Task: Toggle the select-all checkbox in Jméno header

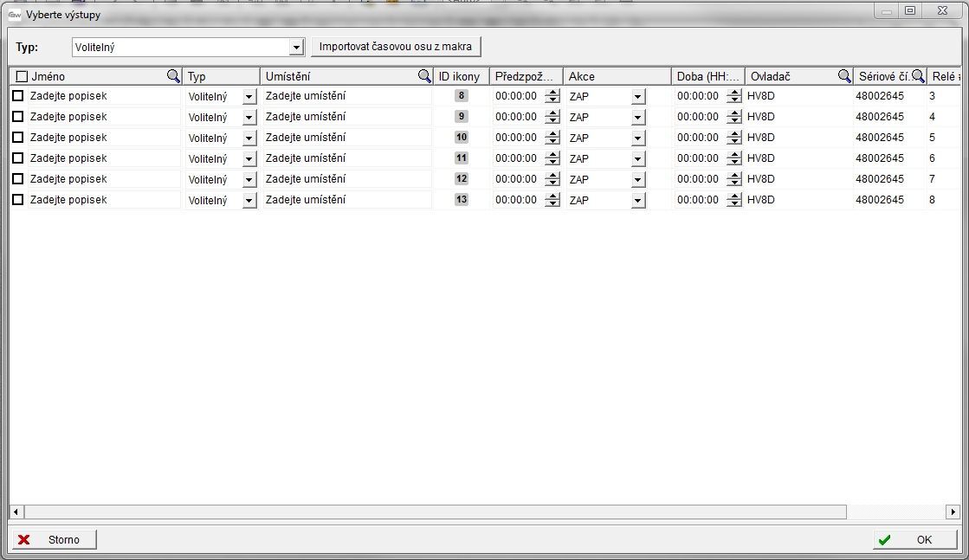Action: point(23,77)
